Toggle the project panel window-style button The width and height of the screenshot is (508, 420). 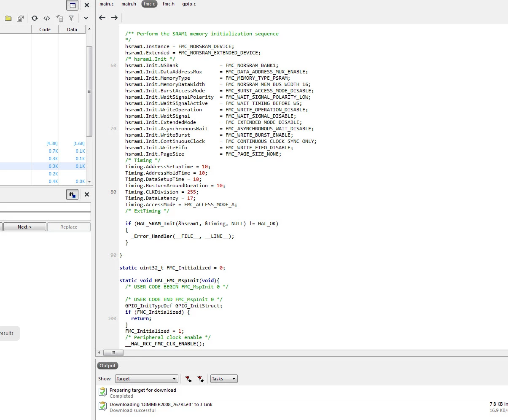point(73,5)
